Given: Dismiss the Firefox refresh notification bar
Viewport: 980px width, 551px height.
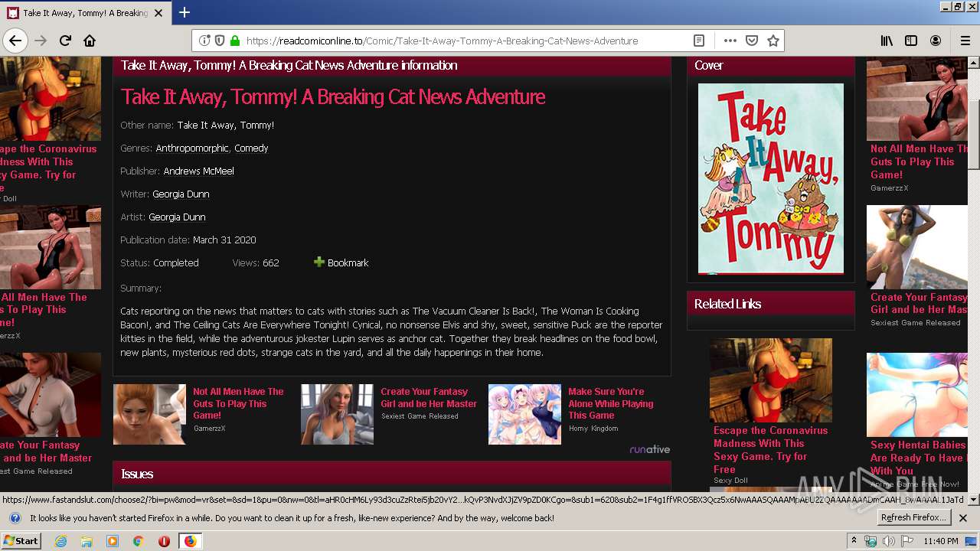Looking at the screenshot, I should (963, 518).
